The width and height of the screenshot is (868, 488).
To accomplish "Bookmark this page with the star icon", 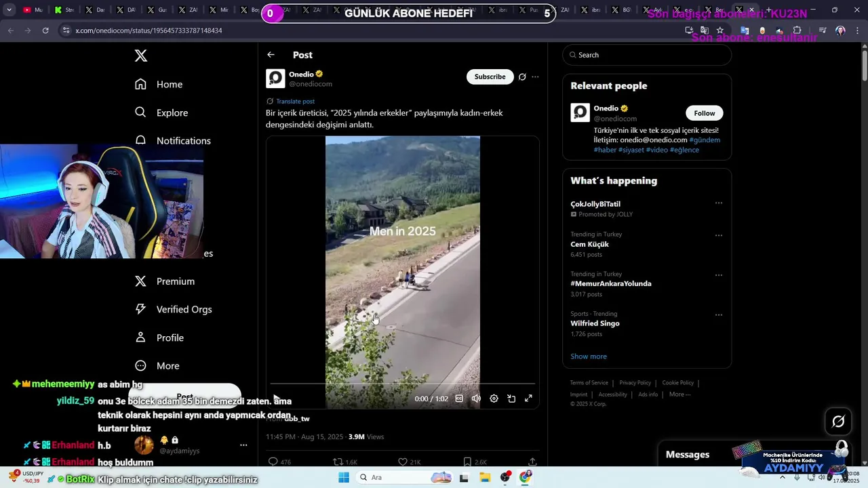I will pos(720,30).
